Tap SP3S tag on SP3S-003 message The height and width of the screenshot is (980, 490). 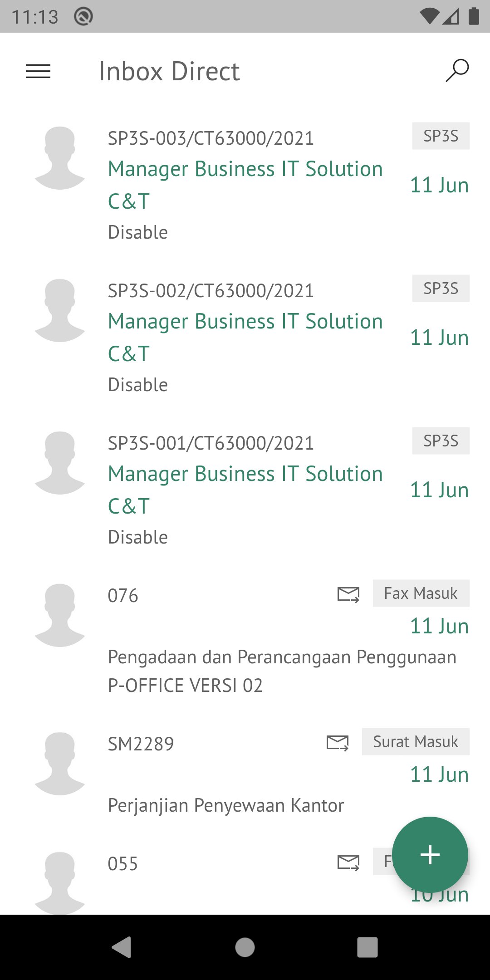tap(441, 136)
